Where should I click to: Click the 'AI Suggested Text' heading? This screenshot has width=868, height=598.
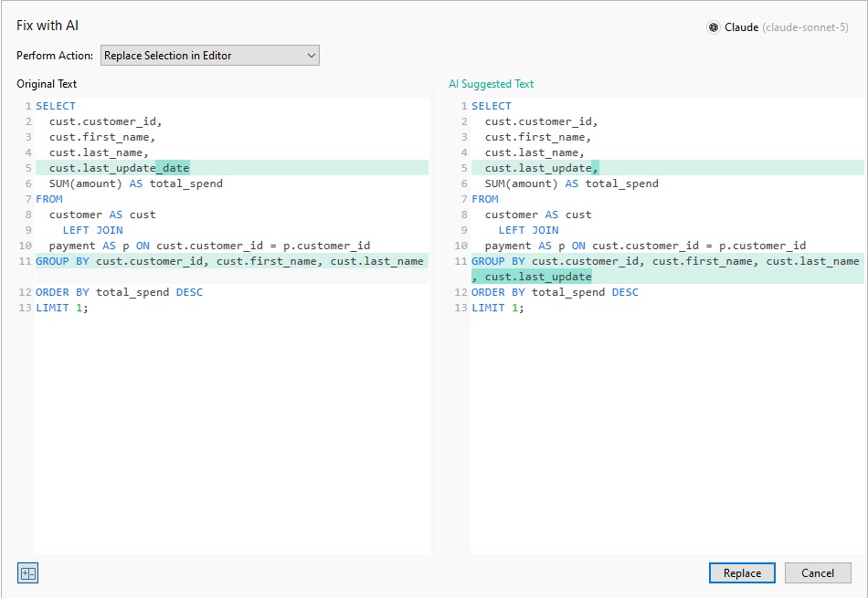click(x=491, y=84)
